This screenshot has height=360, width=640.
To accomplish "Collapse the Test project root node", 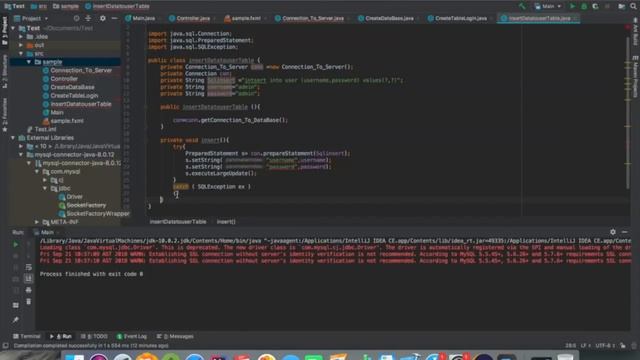I will (13, 28).
